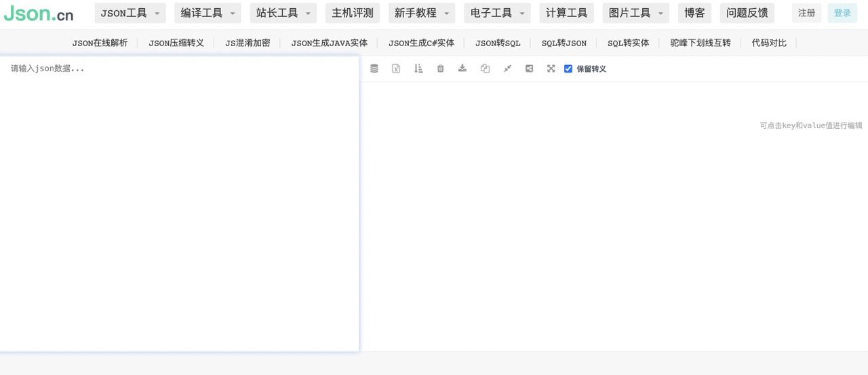Click the 可点击key和value值进行编辑 hint text
Viewport: 868px width, 375px height.
[811, 125]
